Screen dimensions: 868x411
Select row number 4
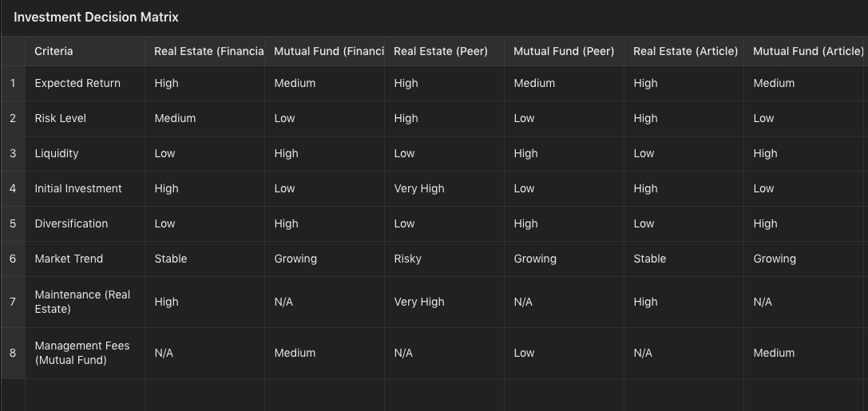[13, 188]
